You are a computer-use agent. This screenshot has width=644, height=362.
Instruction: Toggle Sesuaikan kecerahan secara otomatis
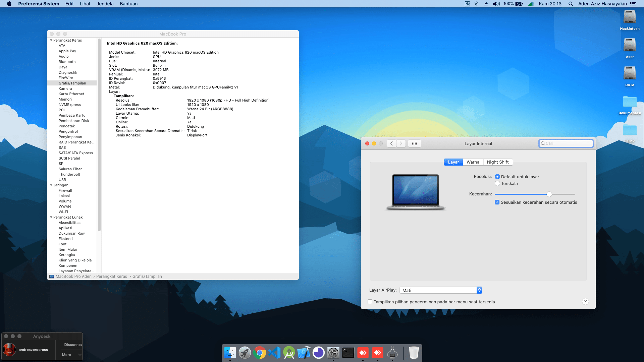point(497,202)
